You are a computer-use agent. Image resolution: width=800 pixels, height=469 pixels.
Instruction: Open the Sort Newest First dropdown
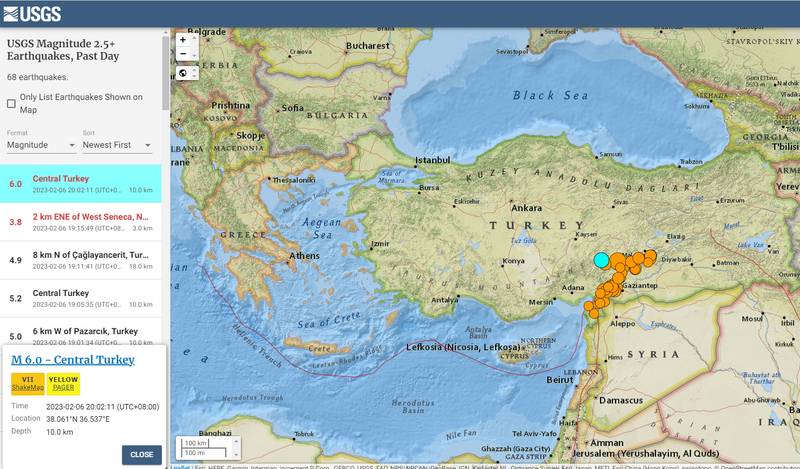(117, 145)
